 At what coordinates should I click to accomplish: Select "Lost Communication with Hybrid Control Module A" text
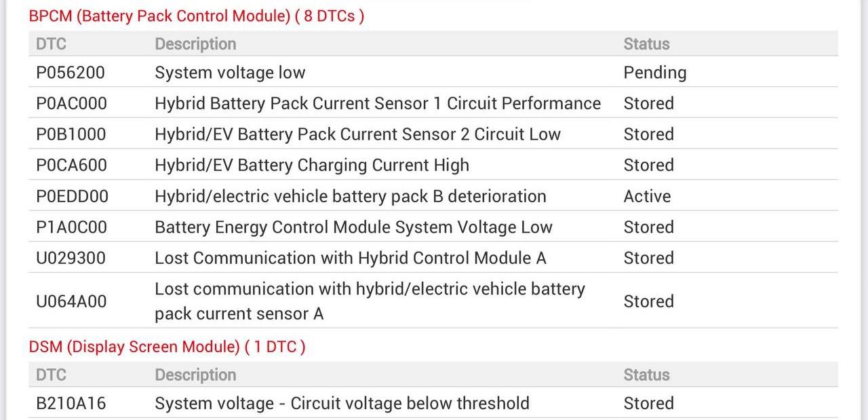tap(350, 258)
